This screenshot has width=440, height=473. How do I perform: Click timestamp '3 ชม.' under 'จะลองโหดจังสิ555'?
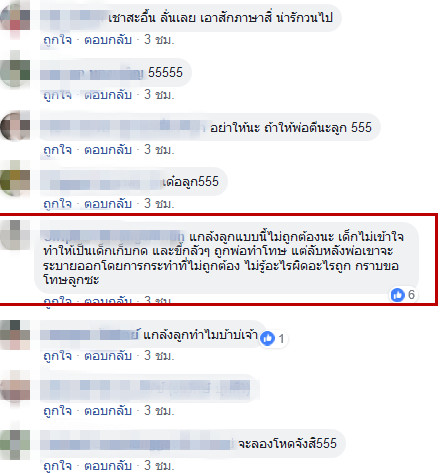click(x=159, y=466)
